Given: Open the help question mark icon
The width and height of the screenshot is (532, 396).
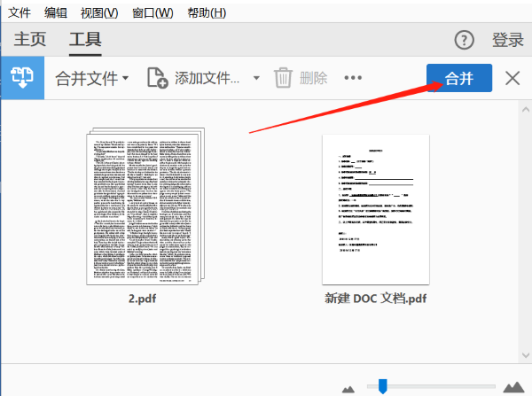Looking at the screenshot, I should click(465, 40).
